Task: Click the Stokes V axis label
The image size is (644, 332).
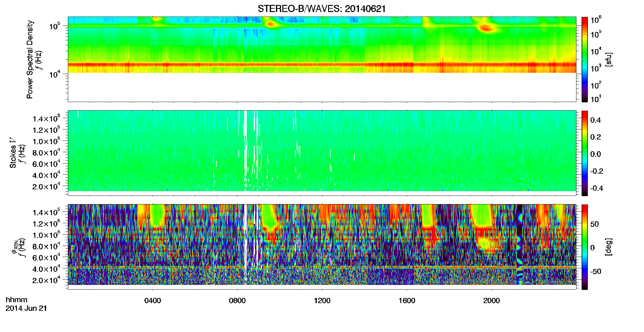Action: click(x=13, y=153)
